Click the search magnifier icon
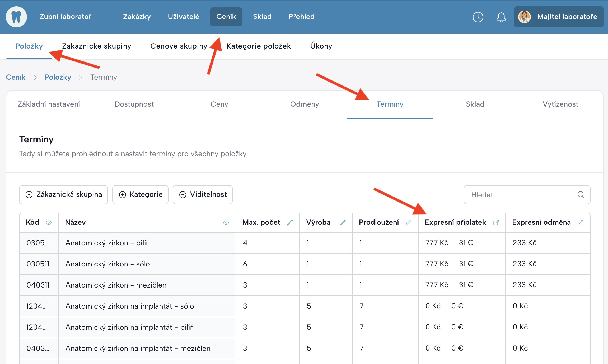608x364 pixels. pyautogui.click(x=581, y=195)
